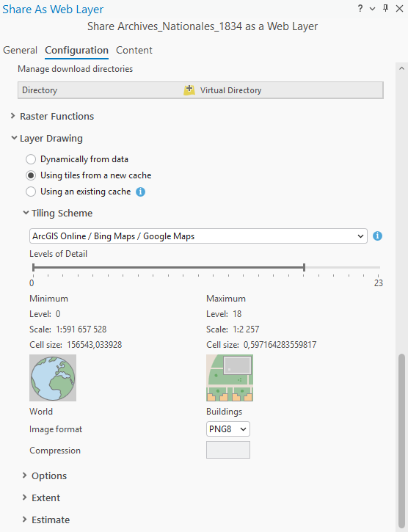Click the add Virtual Directory folder icon

[189, 90]
